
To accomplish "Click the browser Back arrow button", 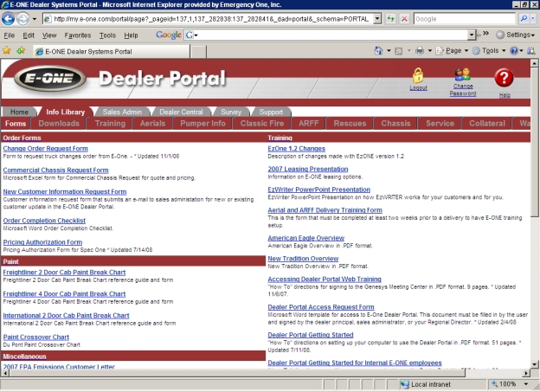I will click(8, 18).
